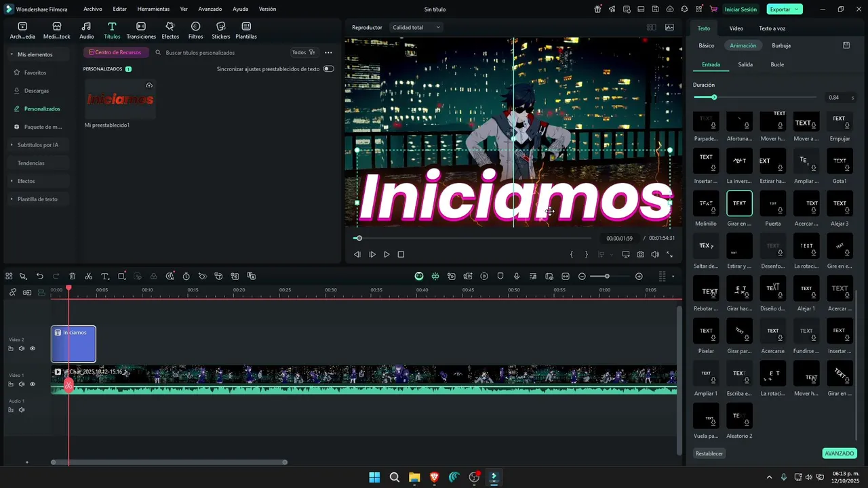Select Favoritos in the sidebar
The image size is (868, 488).
click(35, 73)
